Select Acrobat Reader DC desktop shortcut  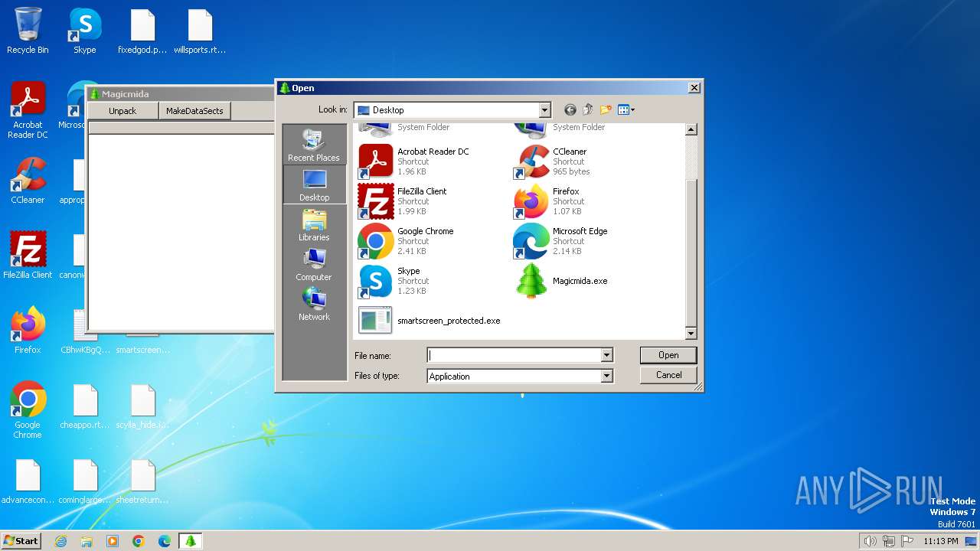click(28, 110)
